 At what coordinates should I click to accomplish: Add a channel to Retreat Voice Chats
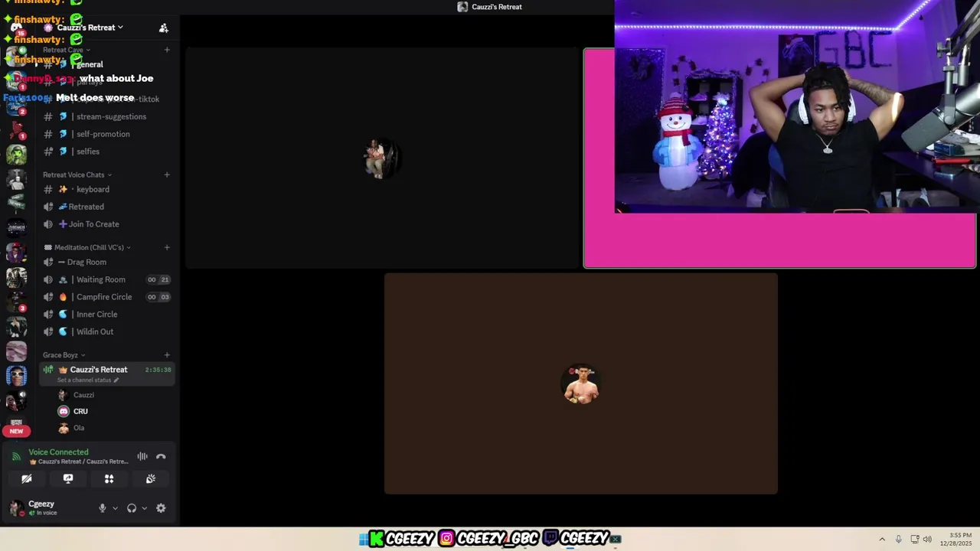coord(167,174)
